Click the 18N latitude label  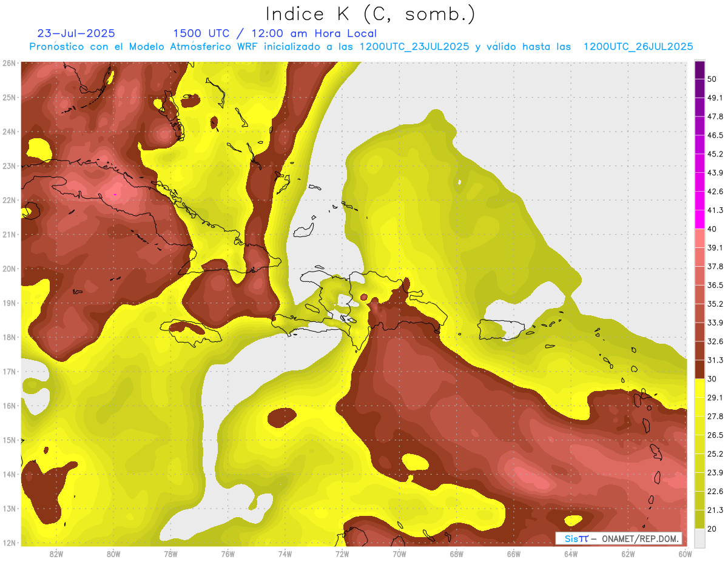tap(9, 337)
